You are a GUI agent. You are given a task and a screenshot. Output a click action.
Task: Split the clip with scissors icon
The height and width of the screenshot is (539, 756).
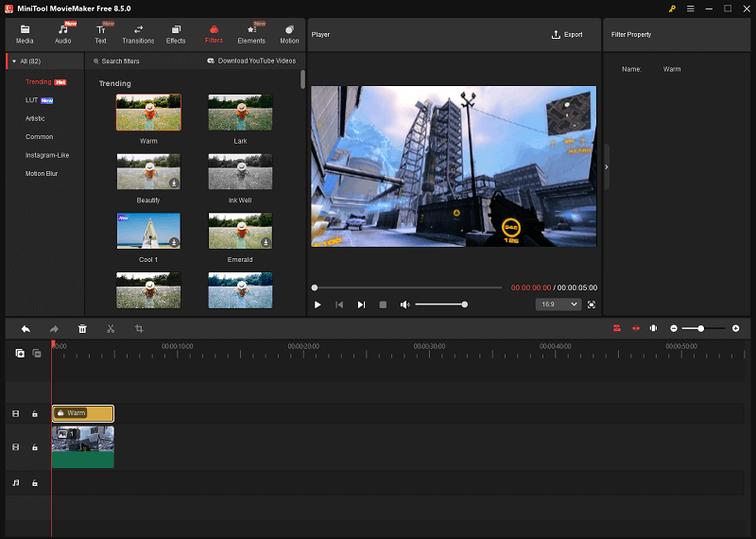(111, 329)
